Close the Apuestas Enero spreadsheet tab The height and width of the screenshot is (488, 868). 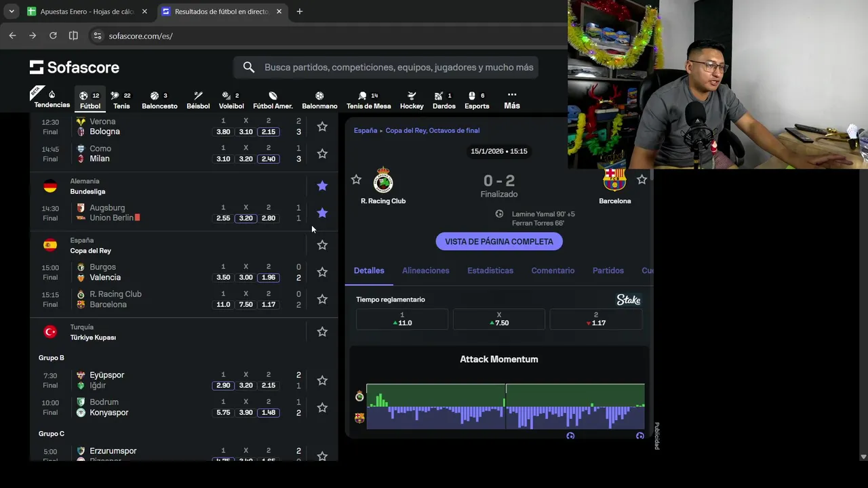tap(144, 12)
